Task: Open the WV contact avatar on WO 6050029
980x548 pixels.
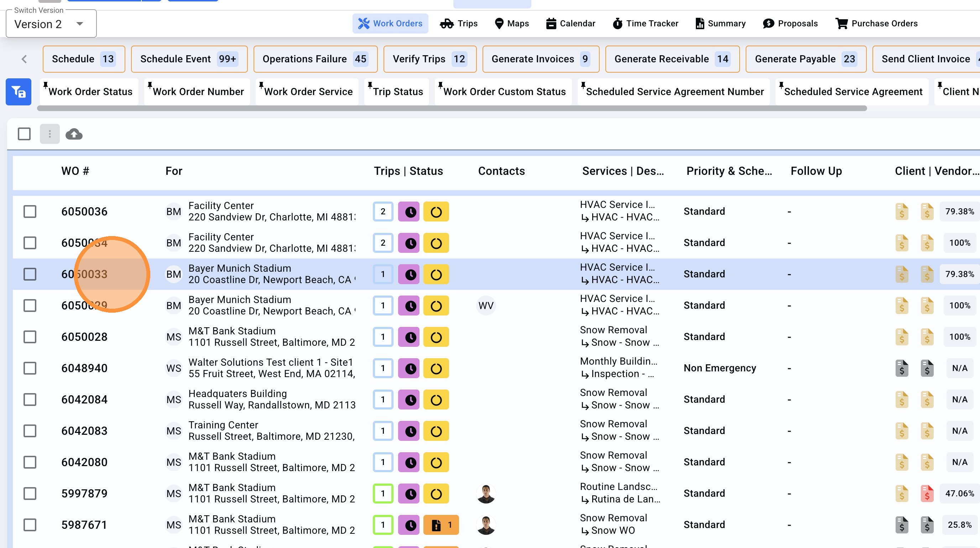Action: 486,306
